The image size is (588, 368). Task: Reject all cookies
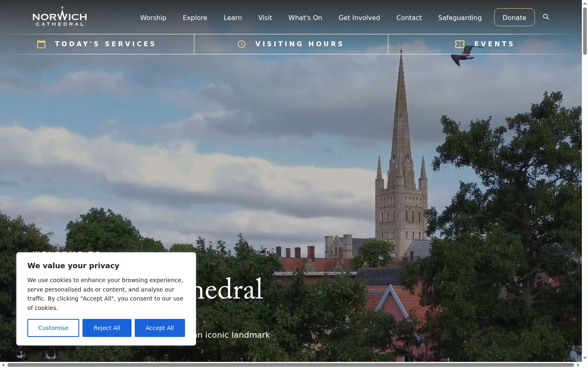(107, 328)
